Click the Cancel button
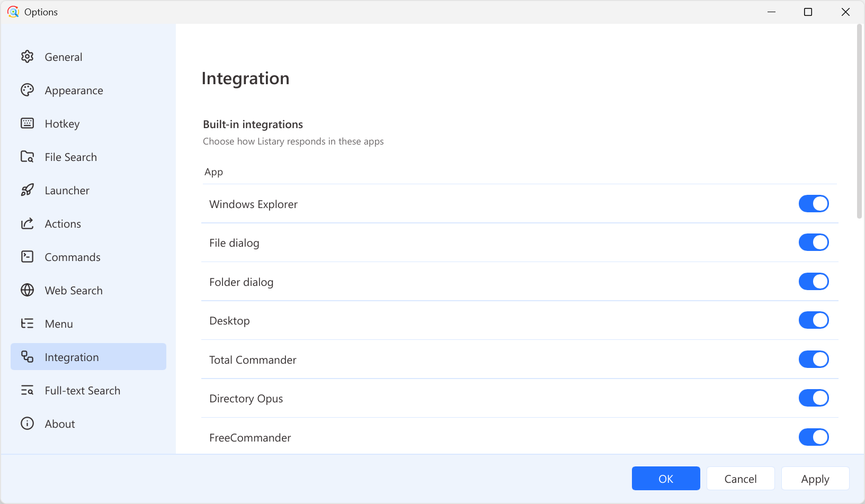This screenshot has height=504, width=865. [741, 479]
